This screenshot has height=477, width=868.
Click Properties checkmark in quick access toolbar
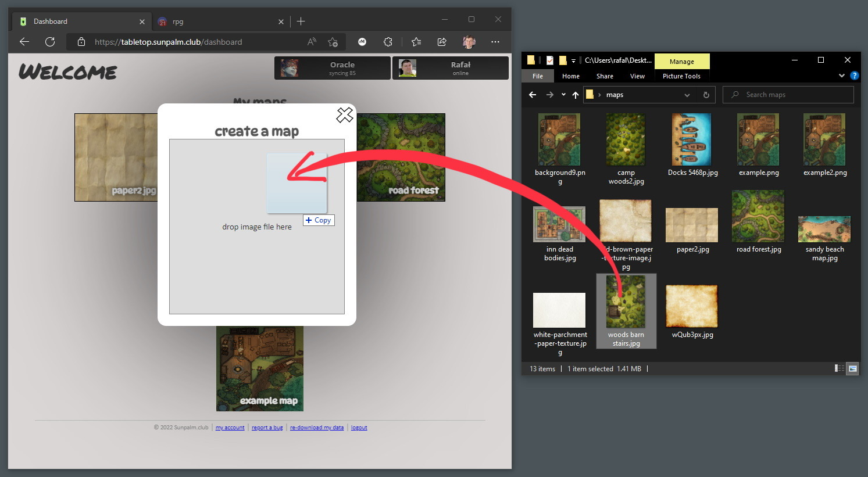(x=549, y=60)
